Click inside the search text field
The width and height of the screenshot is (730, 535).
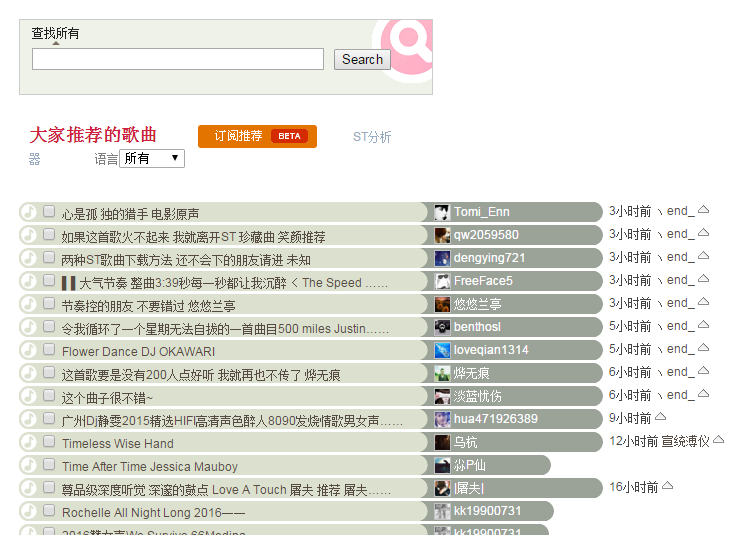pos(178,59)
